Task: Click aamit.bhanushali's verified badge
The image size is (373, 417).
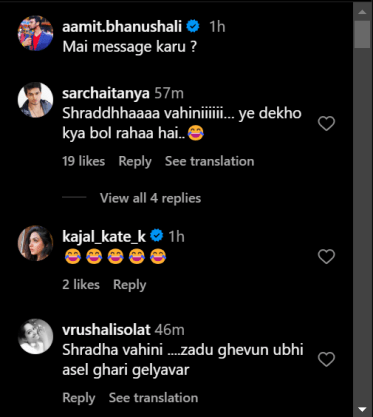Action: coord(193,26)
